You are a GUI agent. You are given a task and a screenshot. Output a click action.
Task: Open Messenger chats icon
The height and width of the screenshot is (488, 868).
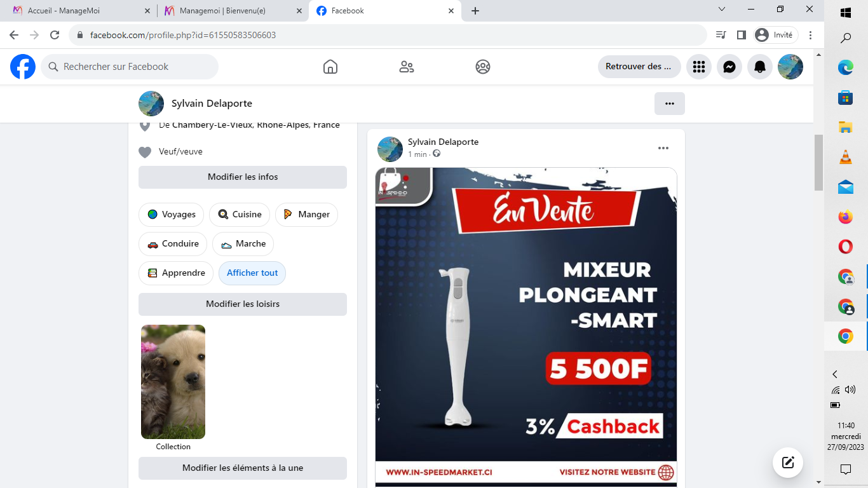729,67
